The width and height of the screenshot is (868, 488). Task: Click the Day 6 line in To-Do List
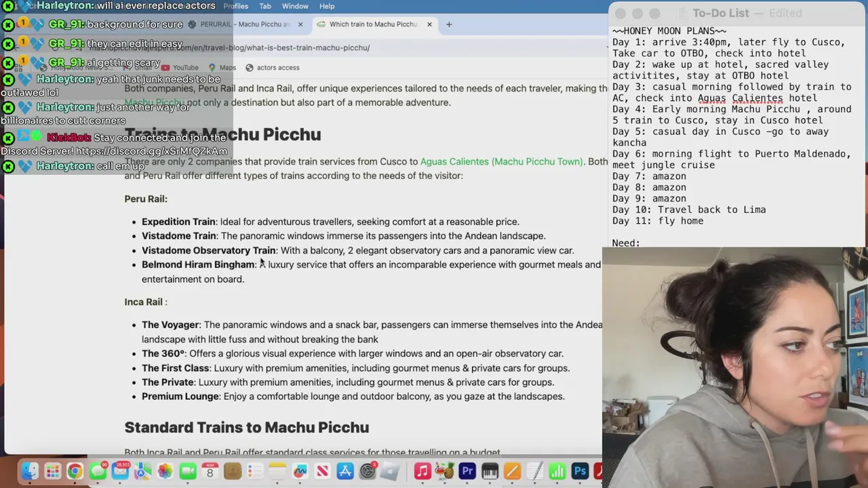coord(732,159)
